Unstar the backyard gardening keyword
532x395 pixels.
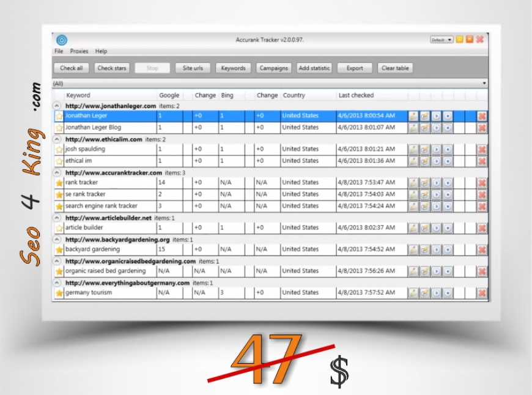(x=59, y=249)
